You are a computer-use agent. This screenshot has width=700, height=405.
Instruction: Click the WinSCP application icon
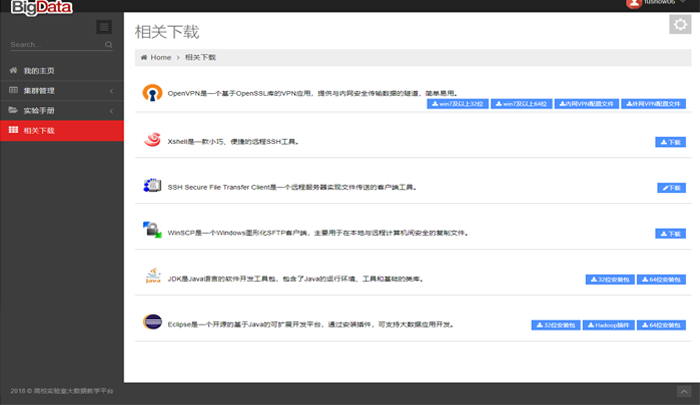tap(152, 231)
